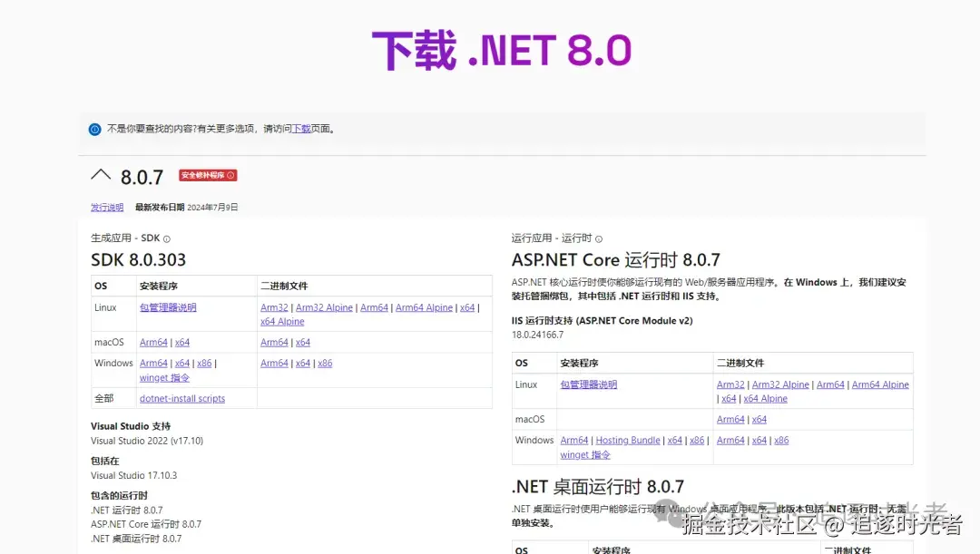Click the 'Visual Studio 17.10.3' text
Viewport: 980px width, 554px height.
[x=133, y=475]
